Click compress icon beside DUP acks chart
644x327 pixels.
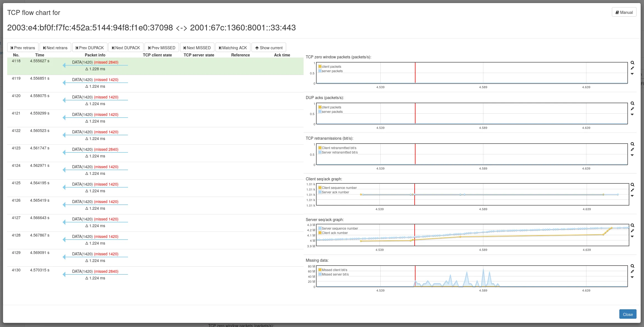click(x=632, y=109)
